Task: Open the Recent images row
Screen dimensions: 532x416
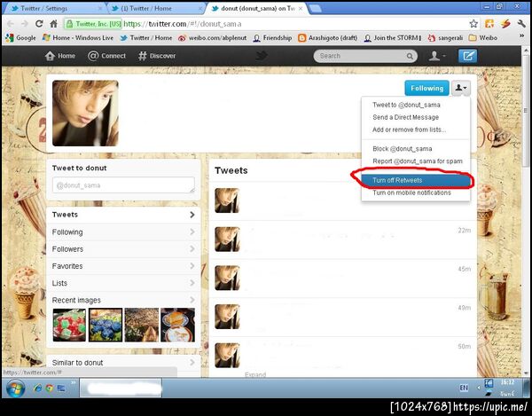Action: (x=123, y=300)
